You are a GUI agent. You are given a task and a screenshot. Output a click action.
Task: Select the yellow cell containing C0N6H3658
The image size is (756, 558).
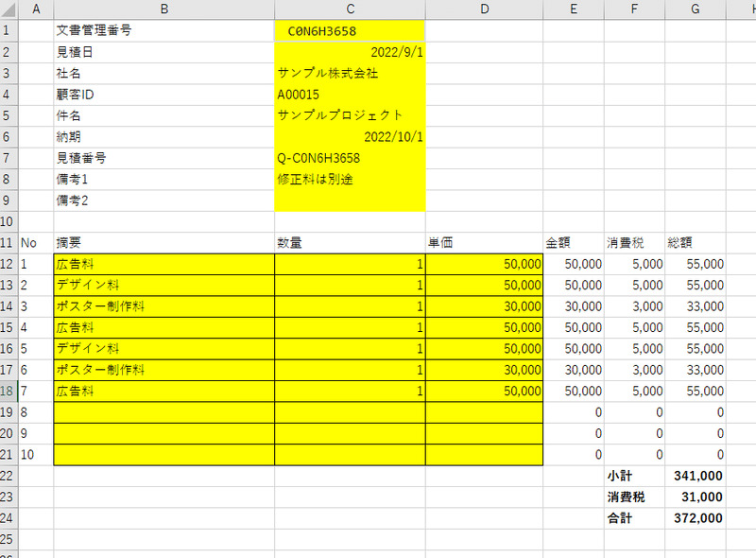(x=350, y=31)
